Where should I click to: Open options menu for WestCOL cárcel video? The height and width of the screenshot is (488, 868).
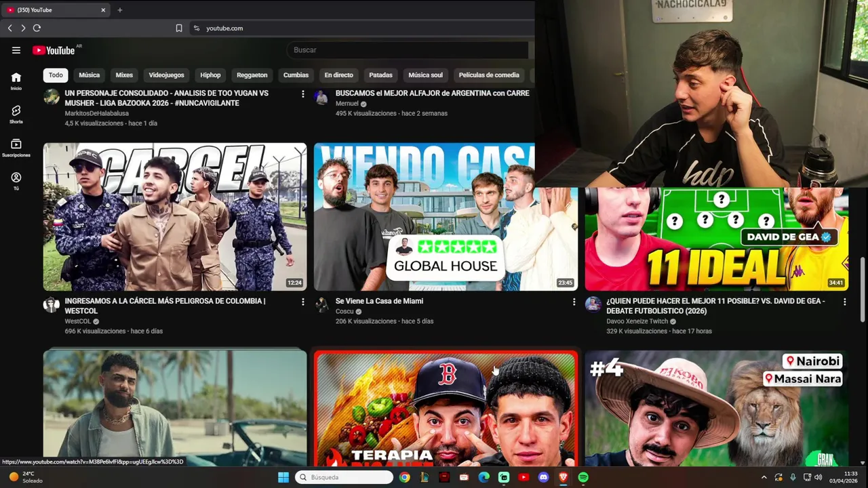pyautogui.click(x=302, y=302)
